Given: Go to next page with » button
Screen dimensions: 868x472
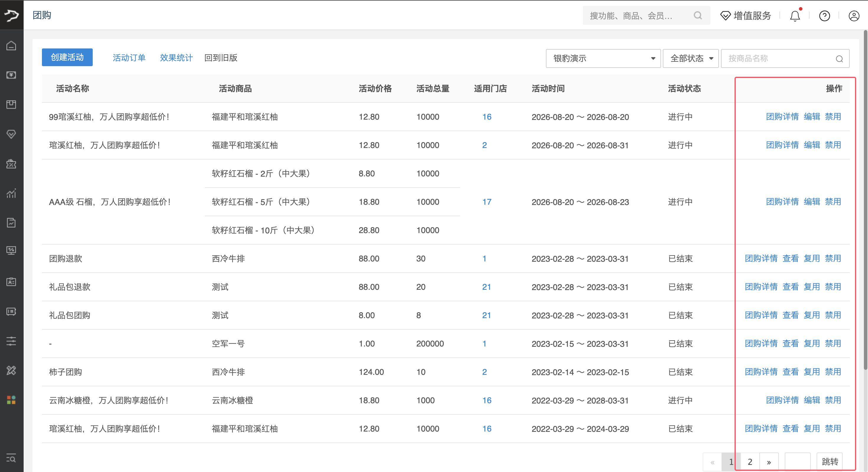Looking at the screenshot, I should pyautogui.click(x=769, y=462).
